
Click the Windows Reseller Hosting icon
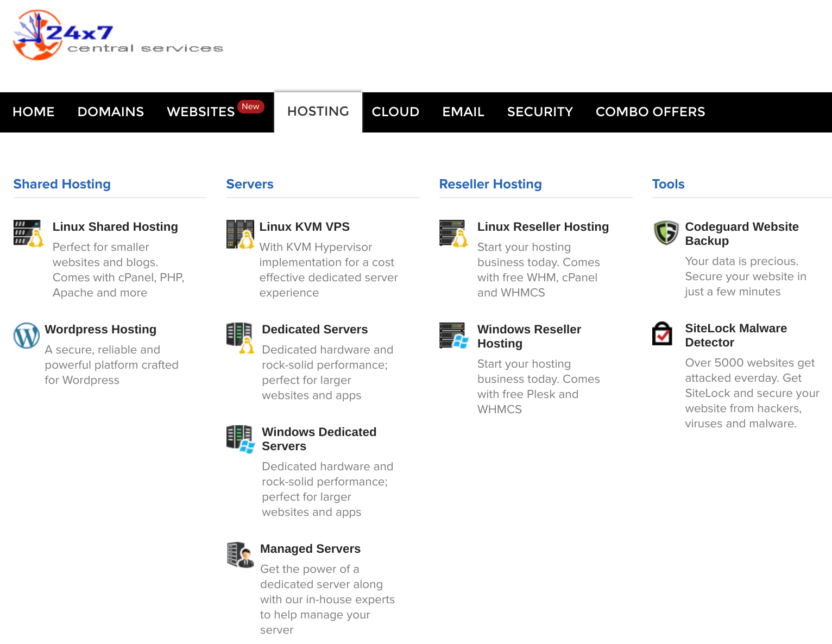(x=453, y=336)
